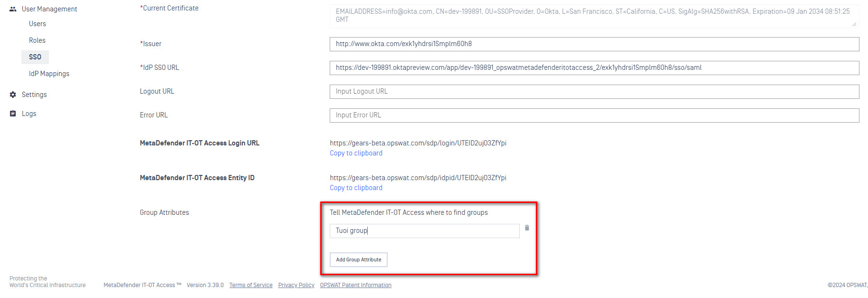
Task: Open OPSWAT Patent Information link
Action: pyautogui.click(x=355, y=285)
